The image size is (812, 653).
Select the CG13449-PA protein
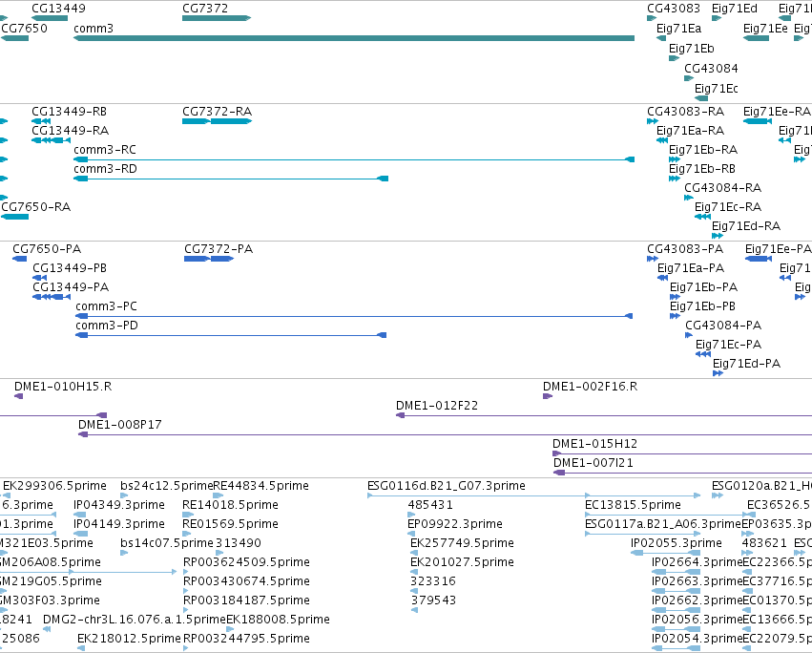pyautogui.click(x=52, y=297)
